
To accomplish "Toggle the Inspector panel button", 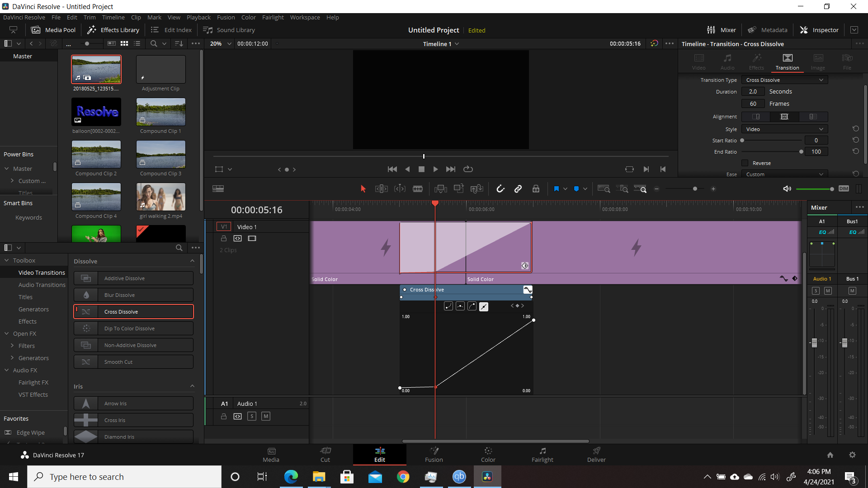I will [819, 30].
